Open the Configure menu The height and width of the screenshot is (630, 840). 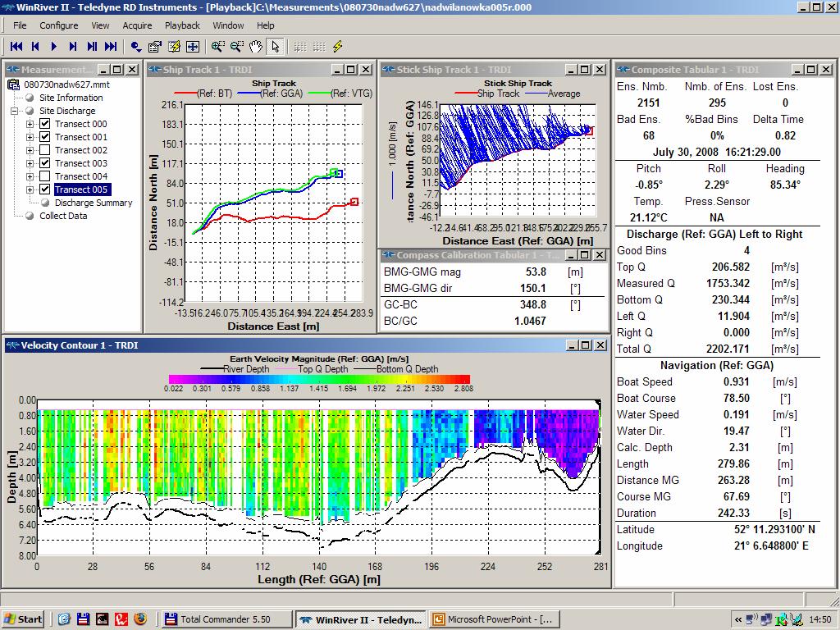tap(59, 25)
